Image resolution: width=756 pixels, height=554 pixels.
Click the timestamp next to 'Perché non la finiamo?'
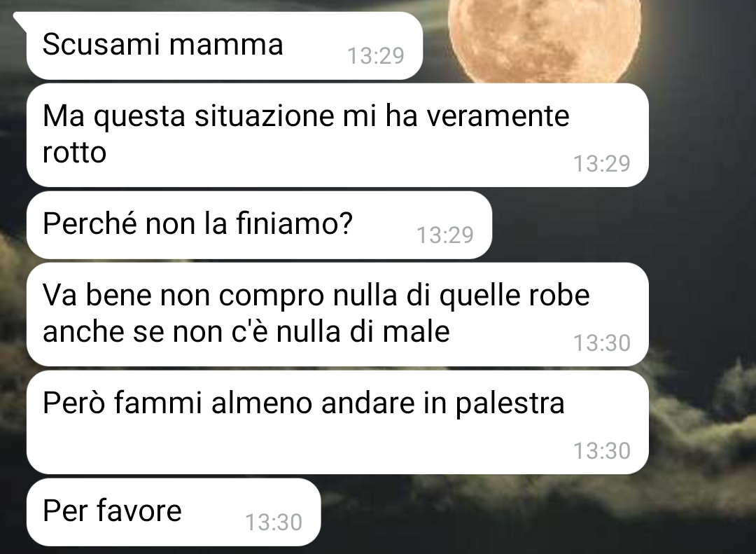[x=444, y=235]
